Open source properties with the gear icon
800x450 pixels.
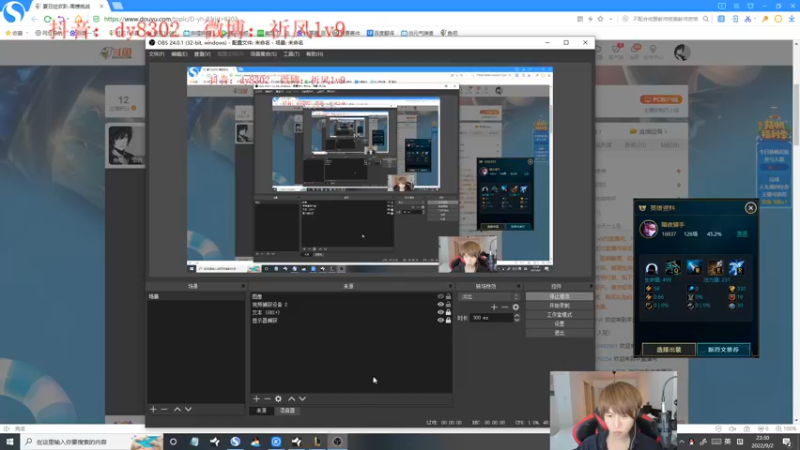(x=279, y=398)
